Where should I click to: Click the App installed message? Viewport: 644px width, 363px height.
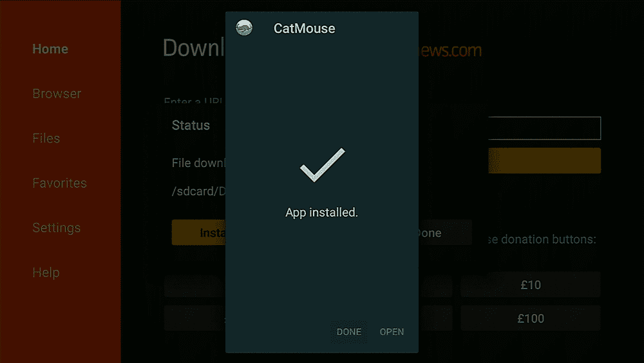tap(321, 213)
